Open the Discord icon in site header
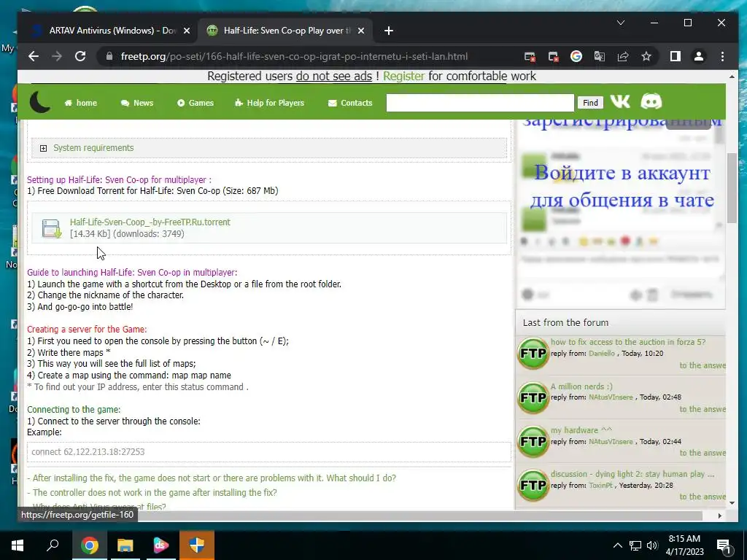 (x=651, y=101)
